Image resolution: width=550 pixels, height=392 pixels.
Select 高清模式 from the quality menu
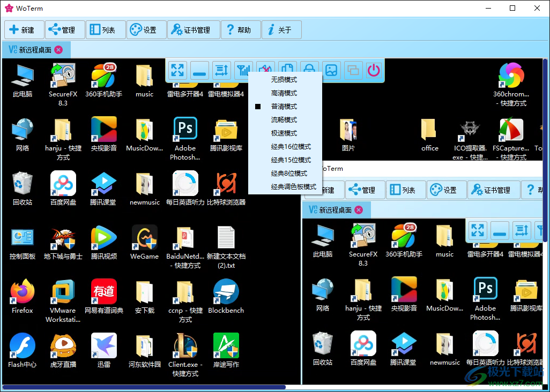pyautogui.click(x=285, y=93)
